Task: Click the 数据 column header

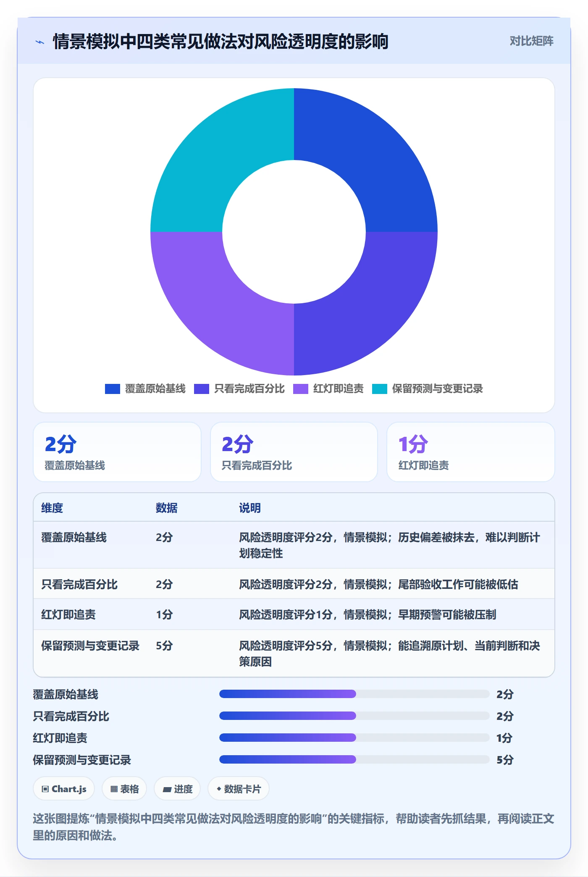Action: (167, 508)
